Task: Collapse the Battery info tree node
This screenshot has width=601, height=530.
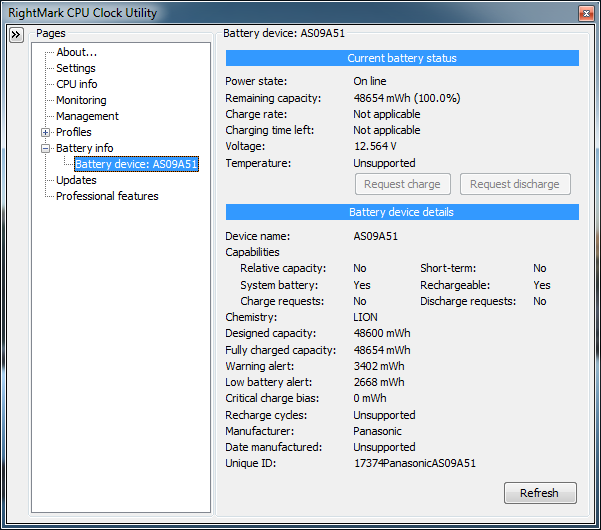Action: click(x=45, y=148)
